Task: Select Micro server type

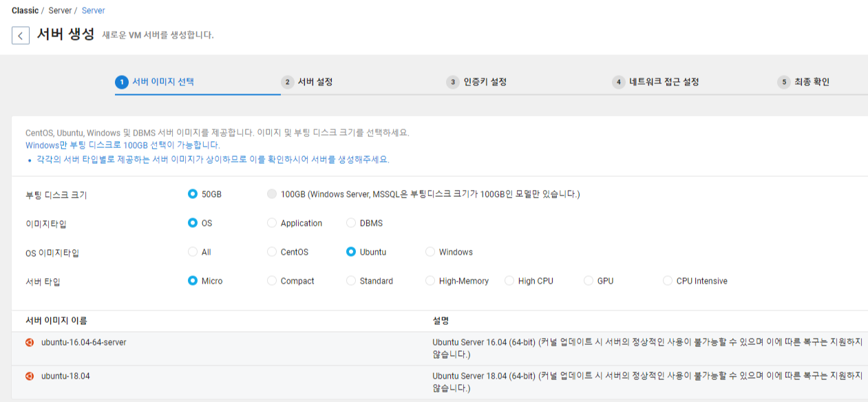Action: (x=193, y=281)
